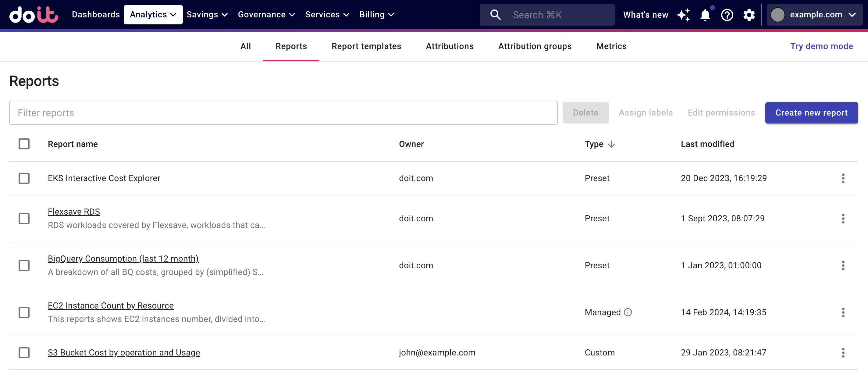Click date '14 Feb 2024, 14:19:35'
This screenshot has height=371, width=868.
(x=724, y=312)
